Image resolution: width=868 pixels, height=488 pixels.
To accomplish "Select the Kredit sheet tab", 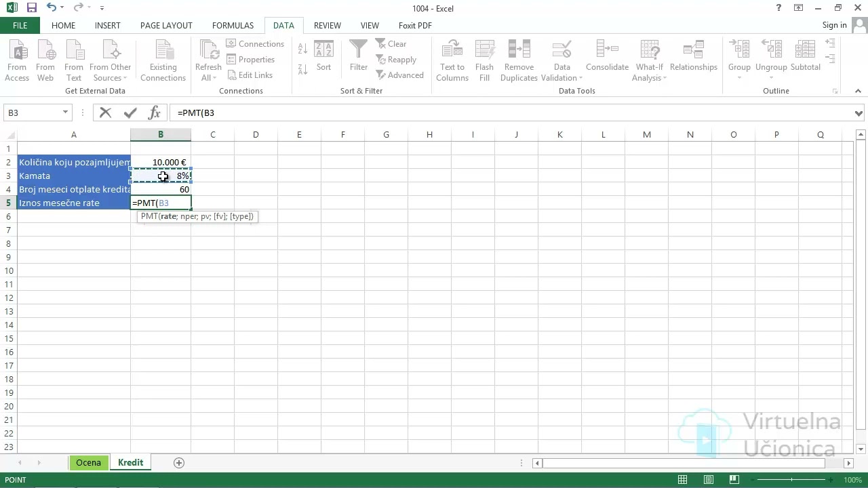I will pyautogui.click(x=130, y=462).
